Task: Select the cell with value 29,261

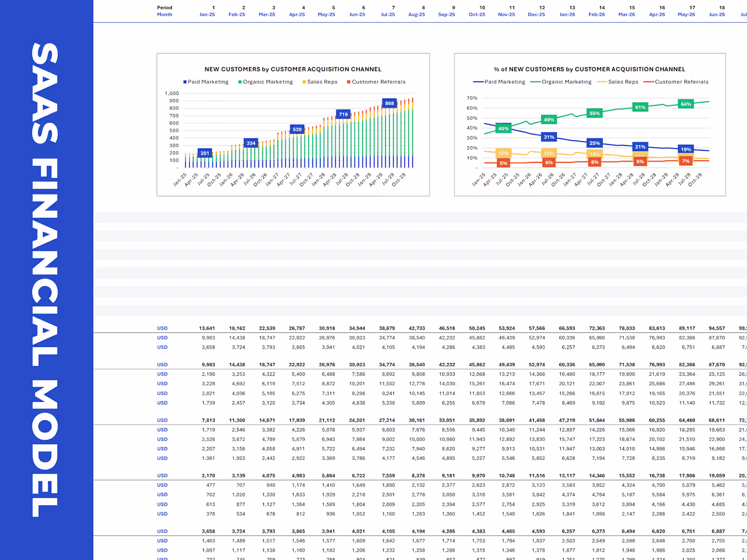Action: (x=717, y=384)
